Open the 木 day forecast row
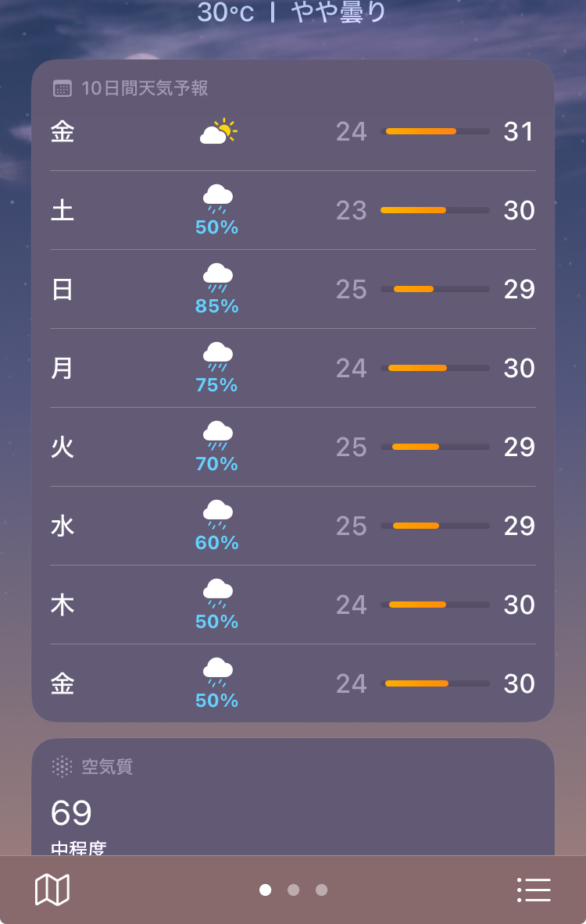The width and height of the screenshot is (586, 924). click(x=293, y=605)
